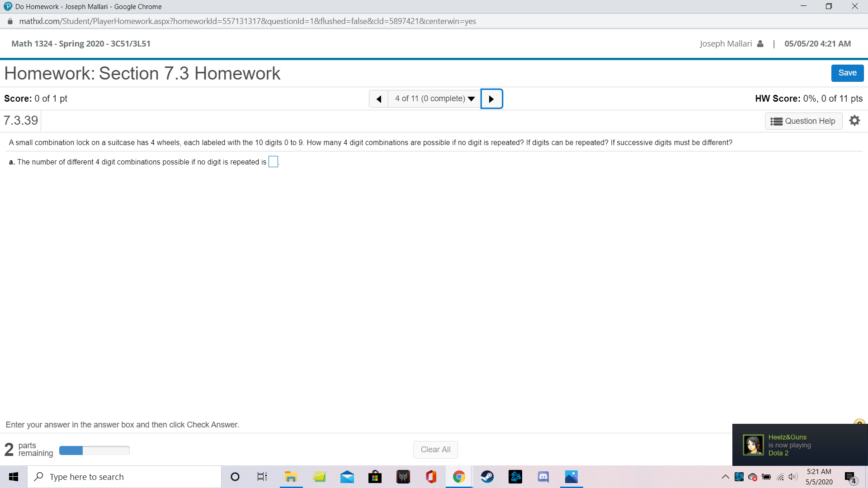Save the homework progress
The image size is (868, 488).
(847, 73)
